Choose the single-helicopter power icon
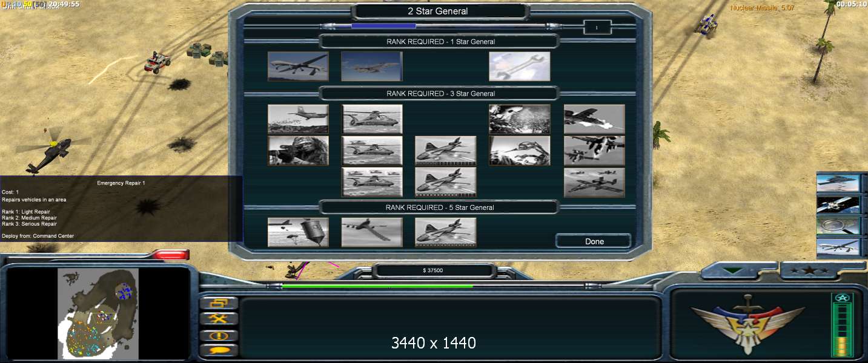The width and height of the screenshot is (868, 363). 372,119
